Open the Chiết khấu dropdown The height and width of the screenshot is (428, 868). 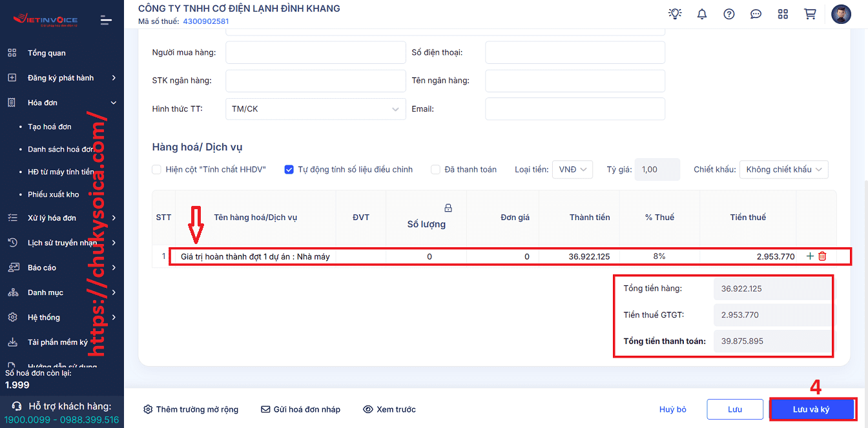784,169
